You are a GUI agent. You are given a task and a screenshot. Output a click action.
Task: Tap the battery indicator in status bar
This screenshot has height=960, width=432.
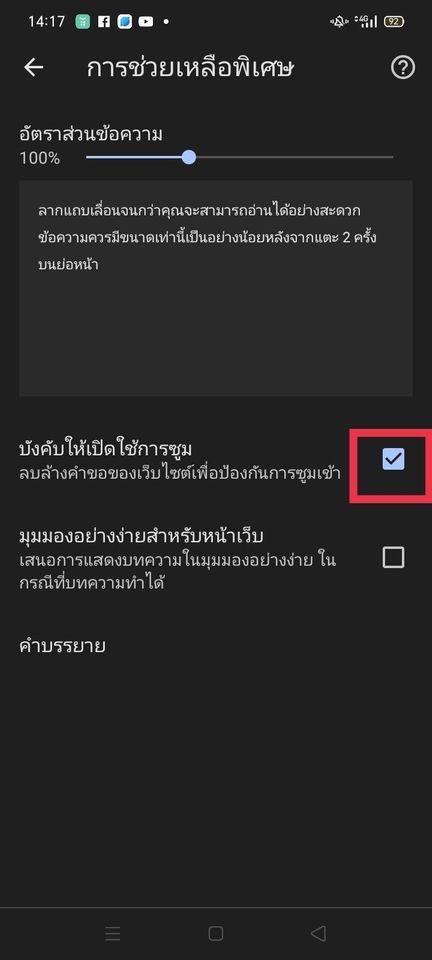click(394, 22)
